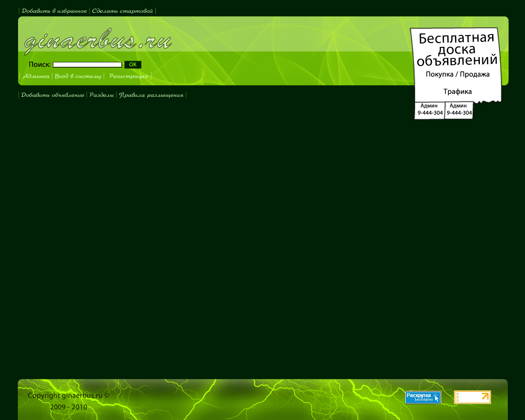Viewport: 525px width, 420px height.
Task: Click the footer years 2009 - 2010
Action: click(x=68, y=407)
